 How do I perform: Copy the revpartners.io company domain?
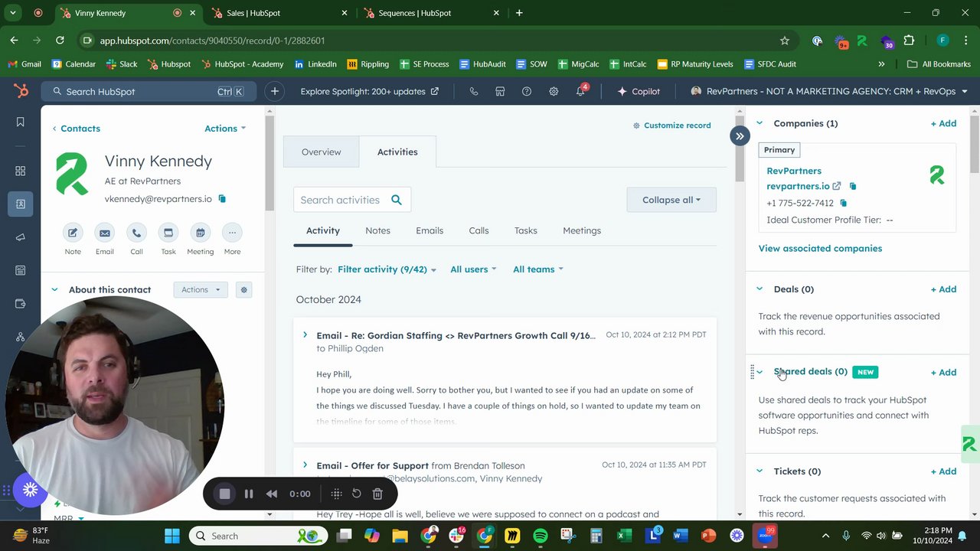(x=853, y=186)
